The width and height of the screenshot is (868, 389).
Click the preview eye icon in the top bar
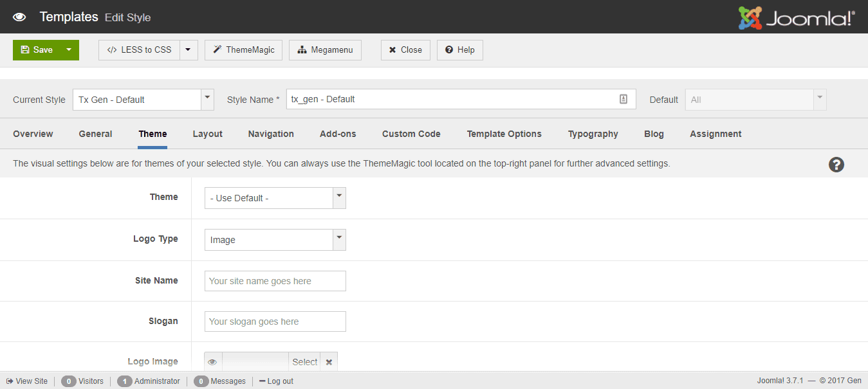(x=19, y=17)
